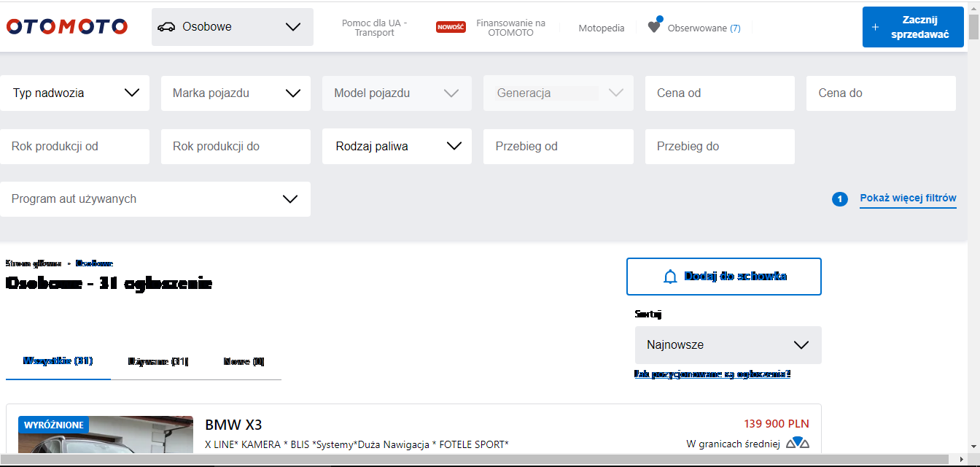Viewport: 980px width, 467px height.
Task: Click the Rok produkcji do field
Action: (x=236, y=146)
